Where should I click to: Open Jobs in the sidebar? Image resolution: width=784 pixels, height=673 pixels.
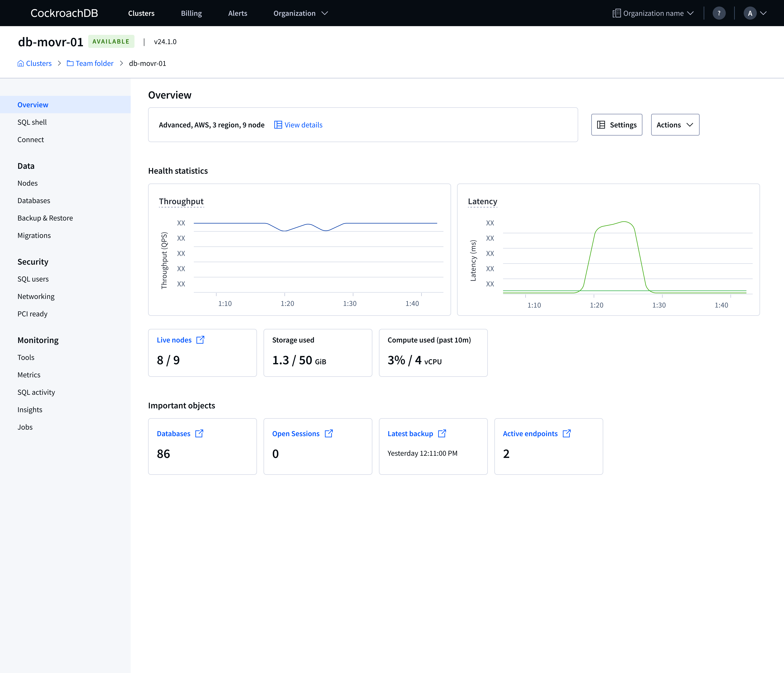pyautogui.click(x=25, y=427)
